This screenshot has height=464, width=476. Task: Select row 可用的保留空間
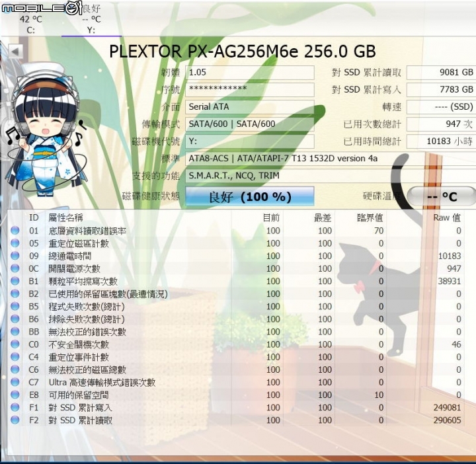[235, 395]
